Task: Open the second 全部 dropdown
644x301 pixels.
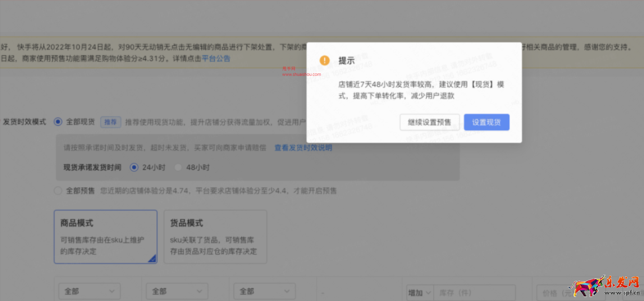Action: pos(177,291)
